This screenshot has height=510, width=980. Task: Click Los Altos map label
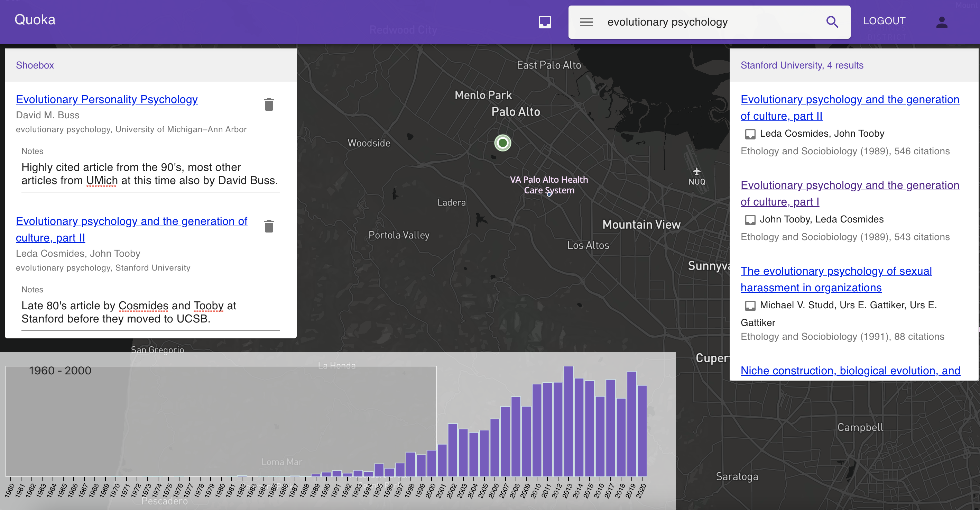[588, 245]
